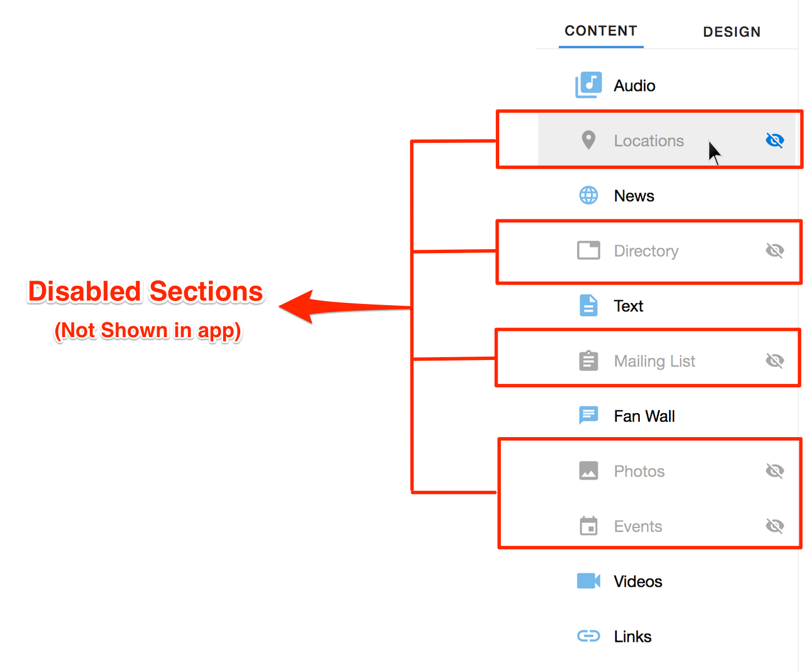Click the News globe icon
This screenshot has width=804, height=672.
coord(588,195)
